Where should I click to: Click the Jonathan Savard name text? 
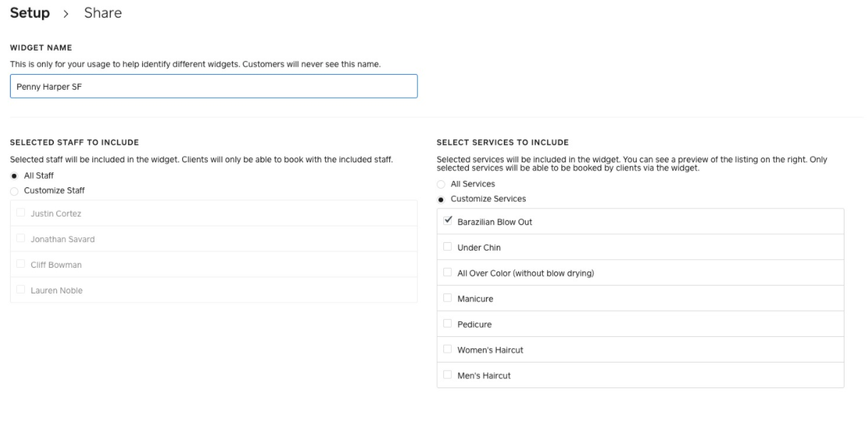point(63,239)
